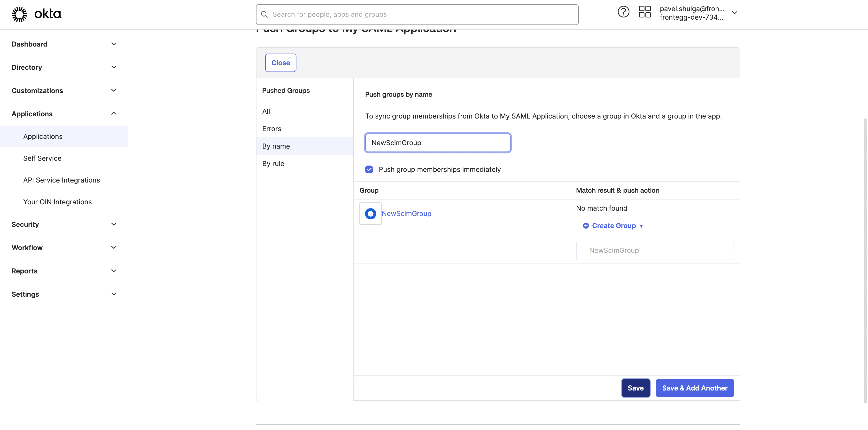This screenshot has width=868, height=430.
Task: Expand the Workflow section chevron
Action: (x=114, y=247)
